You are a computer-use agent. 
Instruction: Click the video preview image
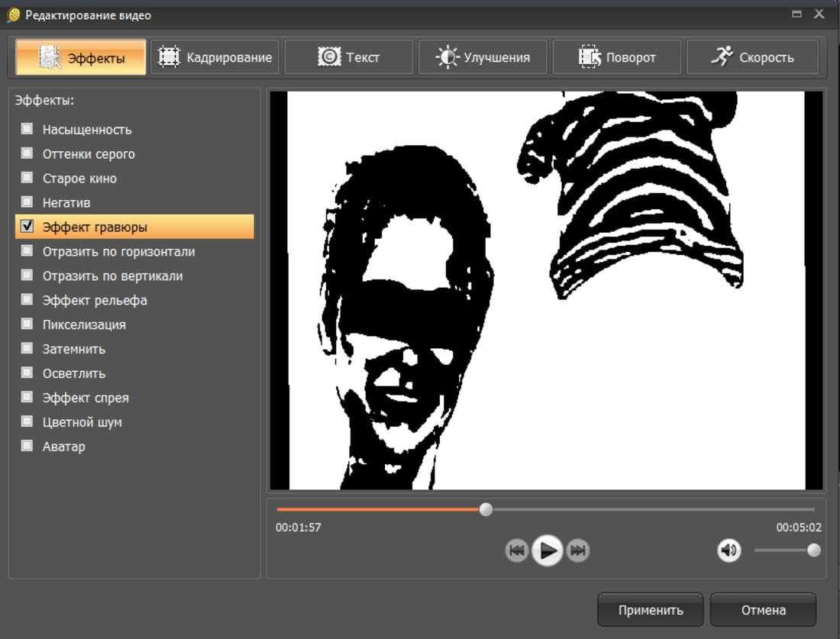(x=546, y=290)
